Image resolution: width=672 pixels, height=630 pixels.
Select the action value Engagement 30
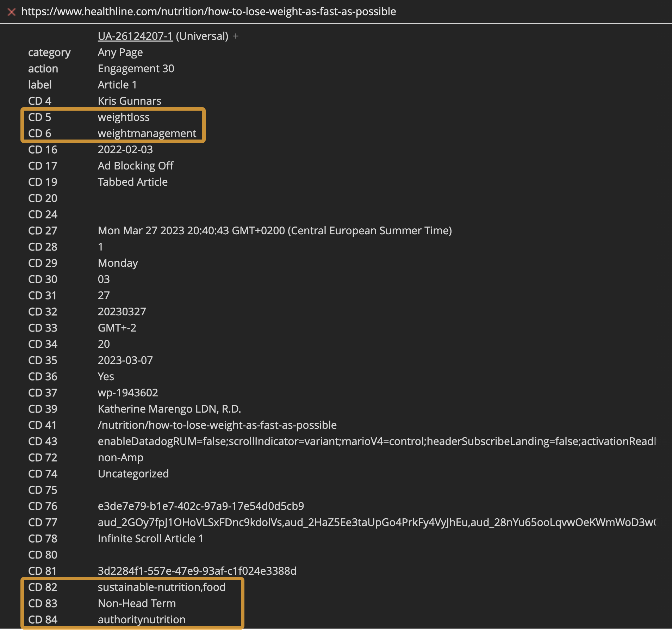tap(136, 68)
